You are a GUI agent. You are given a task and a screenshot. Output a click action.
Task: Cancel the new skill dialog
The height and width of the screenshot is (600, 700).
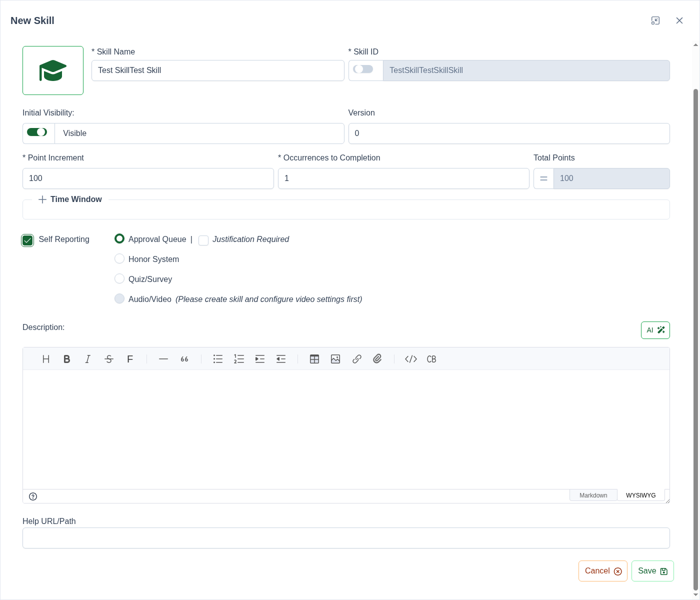click(603, 571)
